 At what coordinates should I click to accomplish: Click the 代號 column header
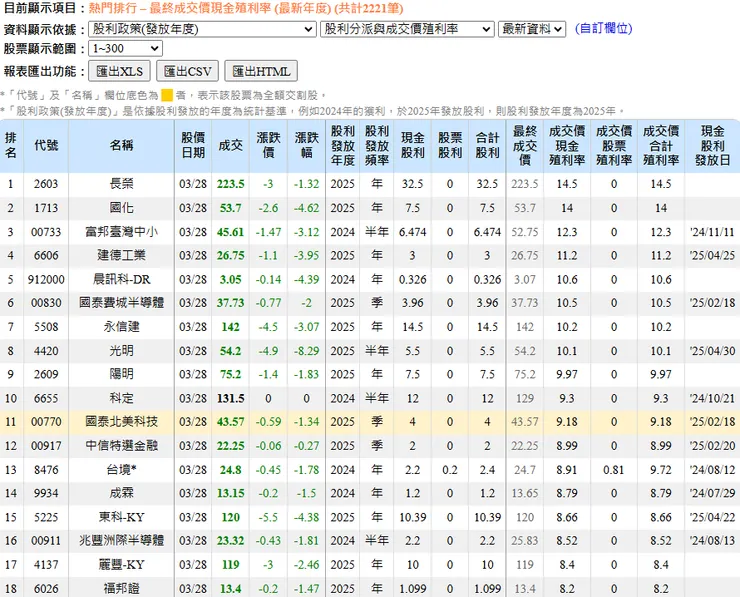click(x=46, y=145)
